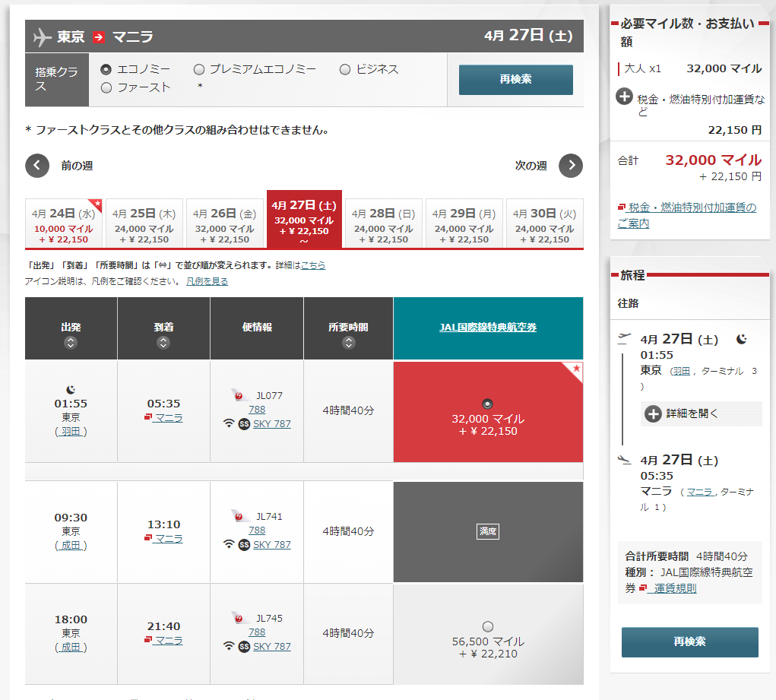Click the 再検索 button in the class selector
776x700 pixels.
point(515,80)
